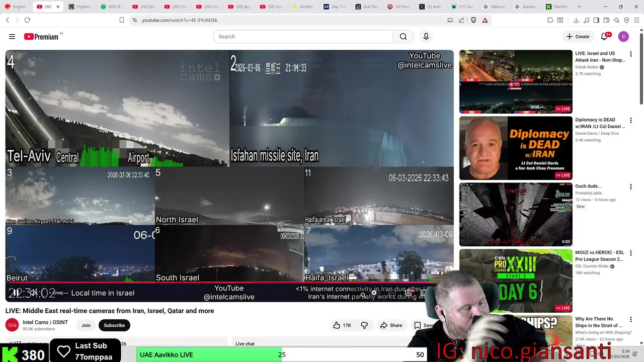The width and height of the screenshot is (644, 362).
Task: Start voice search with the microphone icon
Action: 426,37
